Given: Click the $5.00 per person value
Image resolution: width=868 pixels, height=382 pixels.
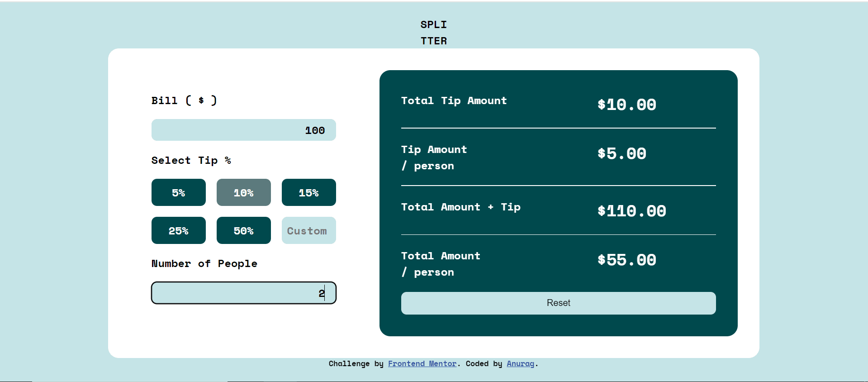Looking at the screenshot, I should click(621, 153).
